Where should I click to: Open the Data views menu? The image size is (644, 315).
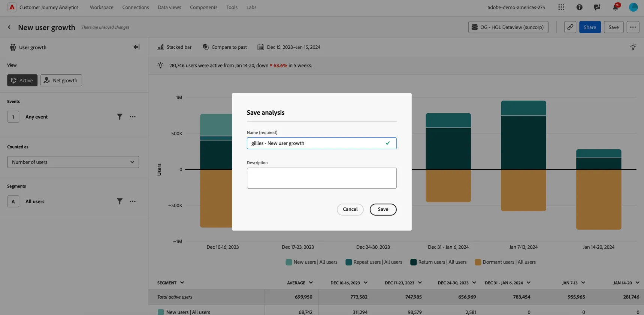click(x=169, y=7)
